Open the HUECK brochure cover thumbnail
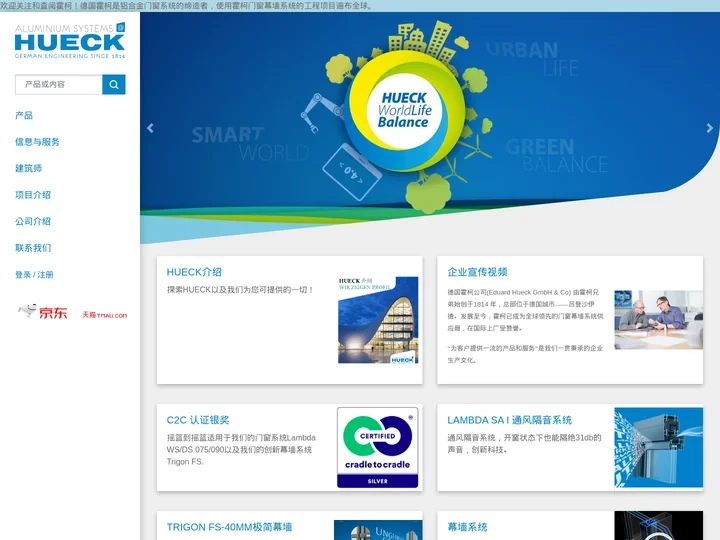This screenshot has width=720, height=540. (378, 320)
